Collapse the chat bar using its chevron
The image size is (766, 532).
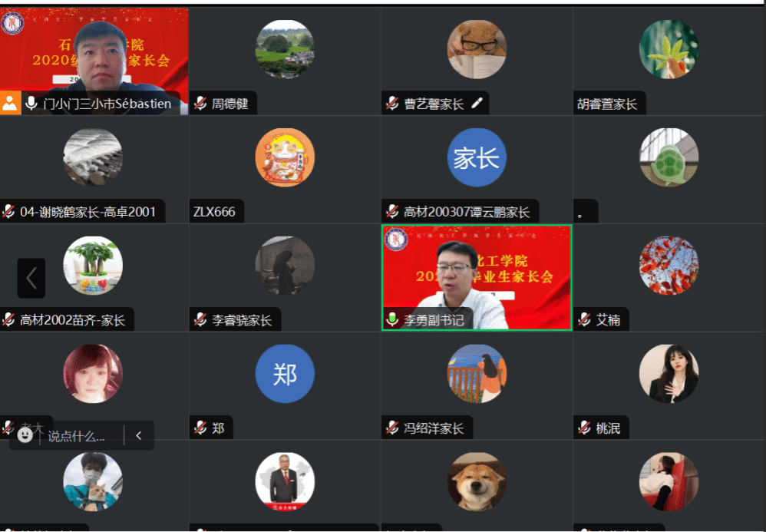tap(139, 435)
